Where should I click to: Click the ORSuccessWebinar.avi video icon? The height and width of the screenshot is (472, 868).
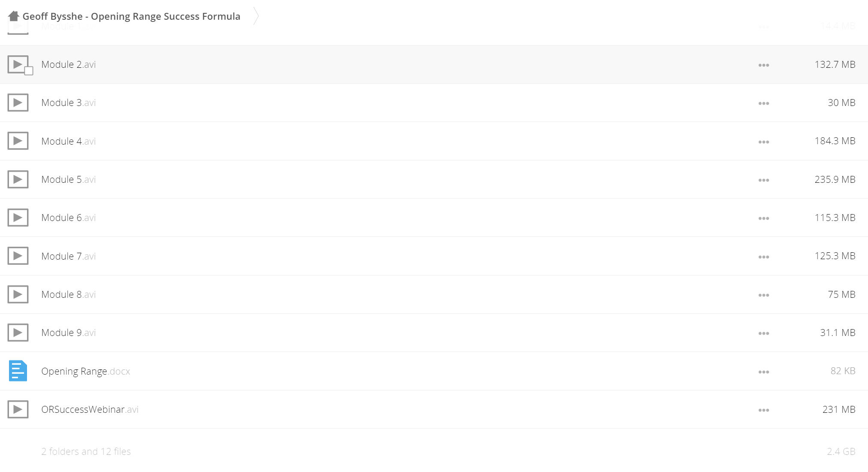tap(18, 409)
